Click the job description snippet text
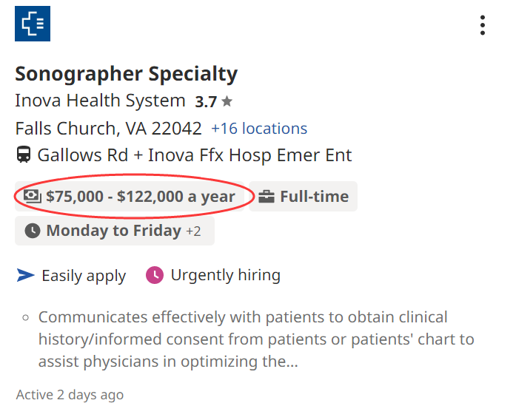The image size is (516, 420). (256, 339)
